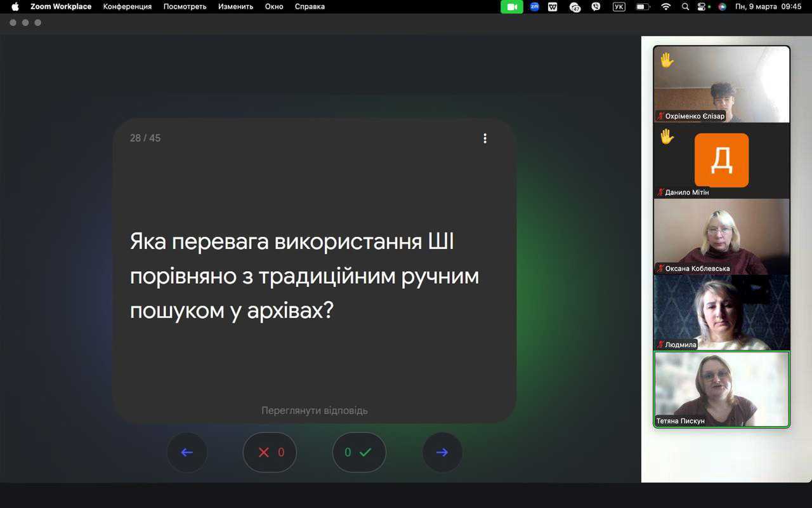This screenshot has height=508, width=812.
Task: Click 'Переглянути відповідь' to reveal the answer
Action: point(314,410)
